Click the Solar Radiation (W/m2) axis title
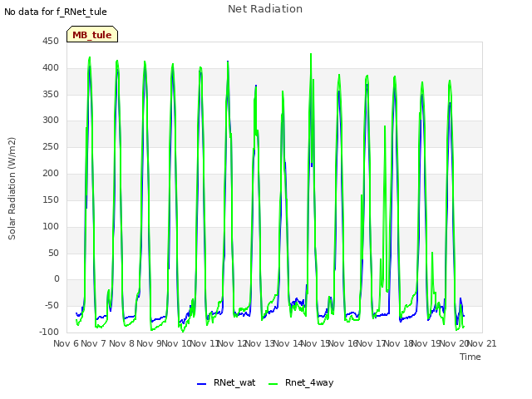Image resolution: width=532 pixels, height=399 pixels. [x=12, y=189]
